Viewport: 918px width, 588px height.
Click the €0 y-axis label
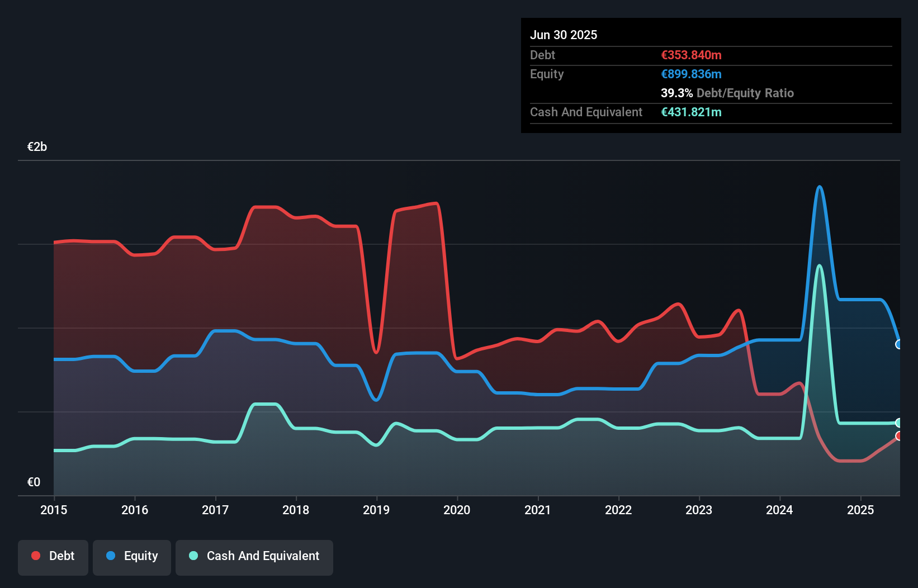(x=34, y=482)
